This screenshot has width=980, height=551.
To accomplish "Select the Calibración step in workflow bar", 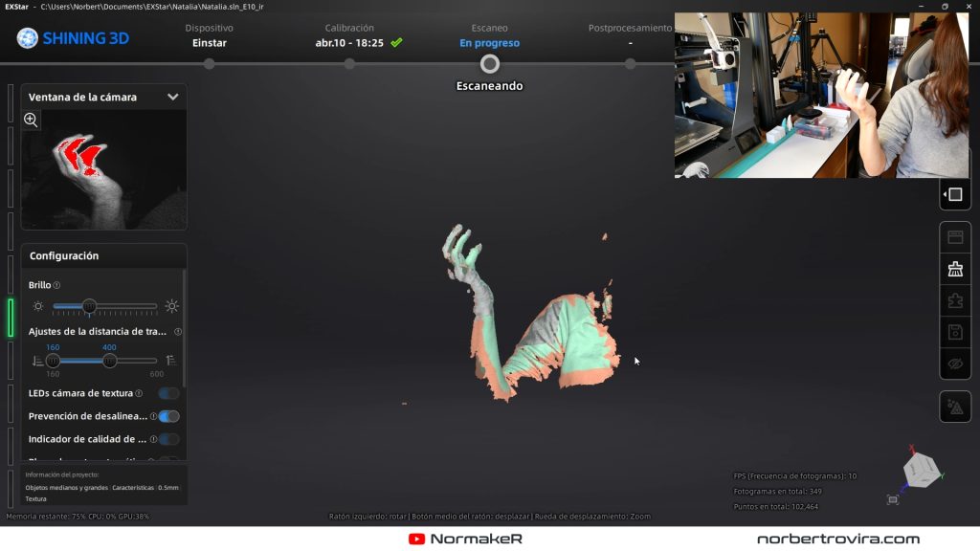I will 349,63.
